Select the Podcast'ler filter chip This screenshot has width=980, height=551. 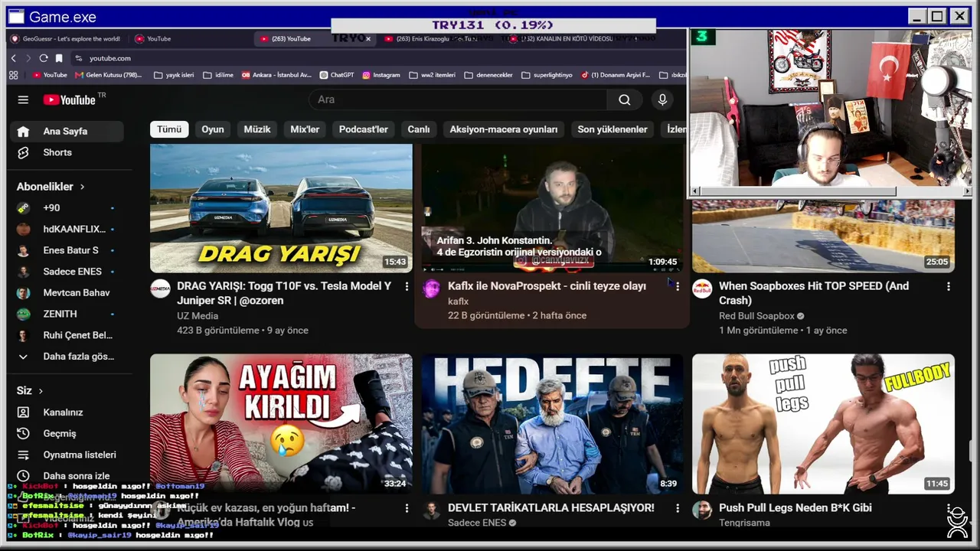point(364,129)
